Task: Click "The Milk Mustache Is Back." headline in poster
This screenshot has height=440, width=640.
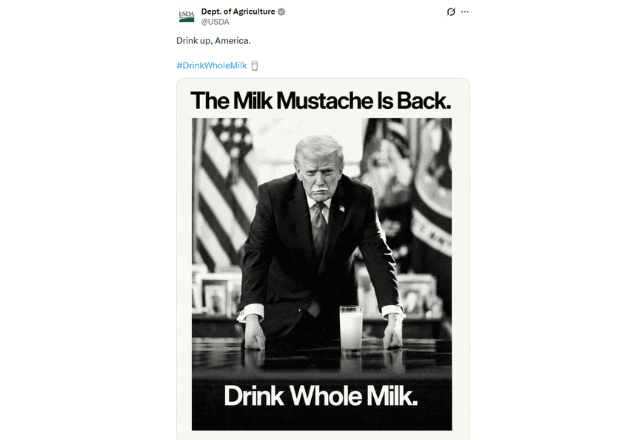Action: 321,101
